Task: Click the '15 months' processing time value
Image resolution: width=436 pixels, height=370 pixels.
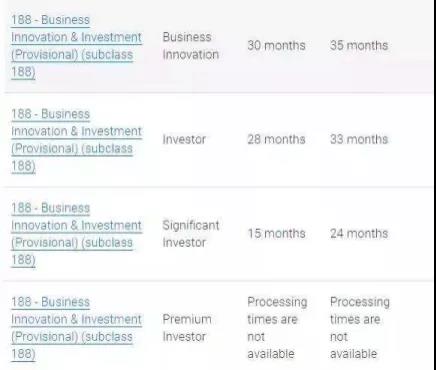Action: pyautogui.click(x=276, y=234)
